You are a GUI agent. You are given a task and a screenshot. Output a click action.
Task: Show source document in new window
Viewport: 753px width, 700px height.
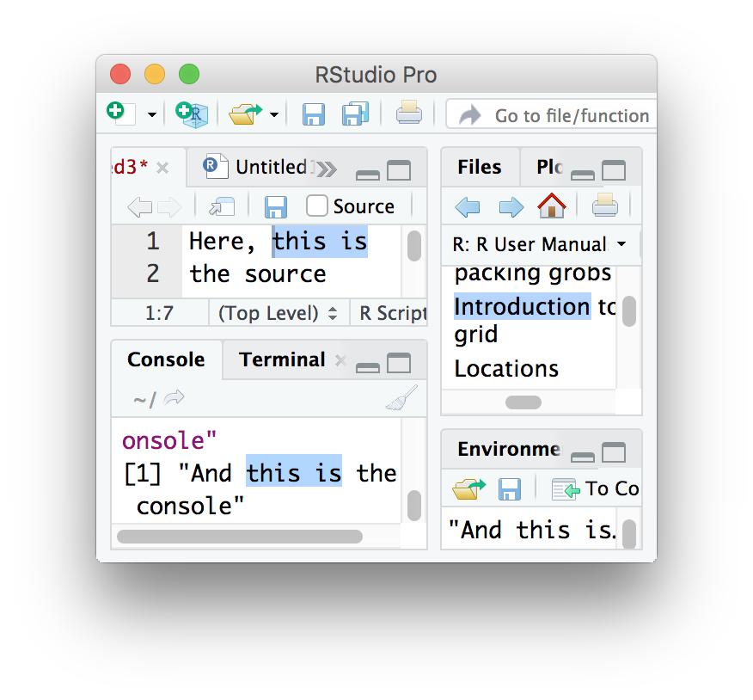point(222,206)
